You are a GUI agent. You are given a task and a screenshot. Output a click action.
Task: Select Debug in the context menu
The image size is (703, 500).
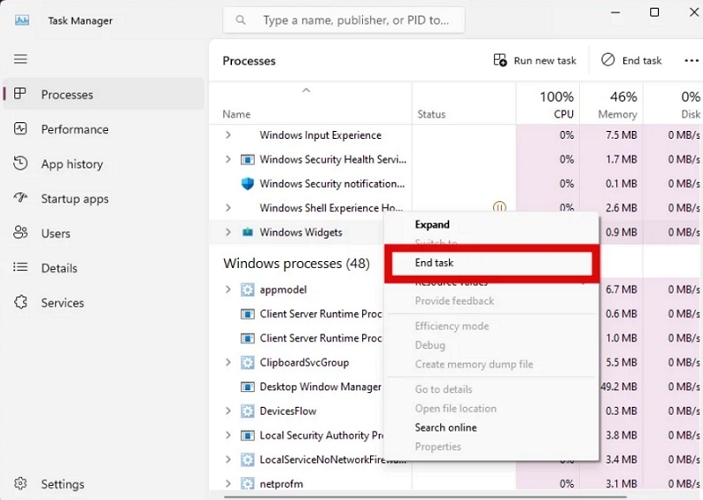[491, 345]
